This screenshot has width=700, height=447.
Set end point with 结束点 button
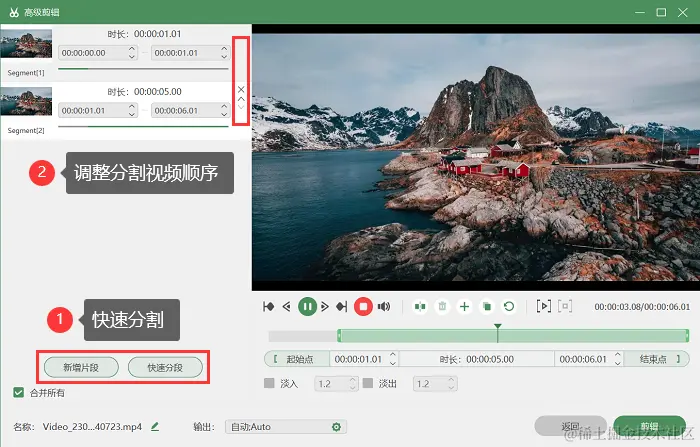tap(657, 359)
